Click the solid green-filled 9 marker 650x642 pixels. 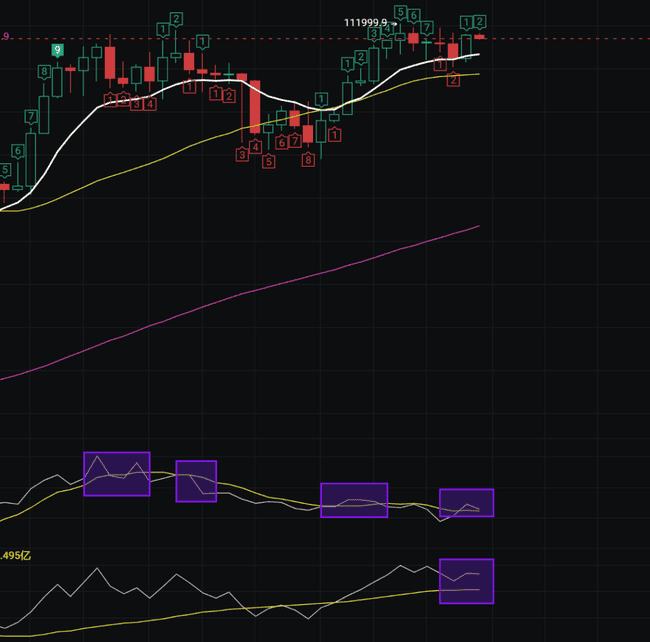[x=57, y=49]
